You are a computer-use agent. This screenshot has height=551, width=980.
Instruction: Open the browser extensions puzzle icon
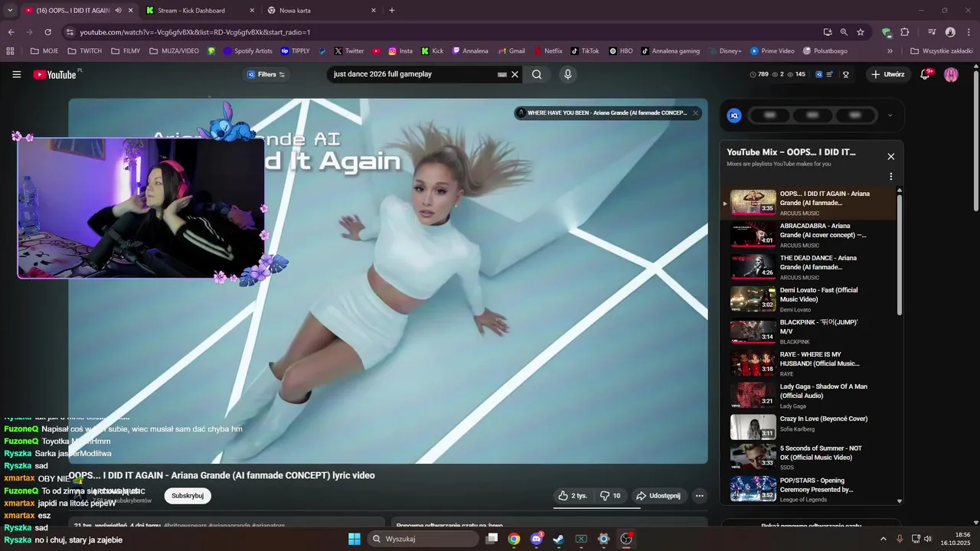point(904,32)
